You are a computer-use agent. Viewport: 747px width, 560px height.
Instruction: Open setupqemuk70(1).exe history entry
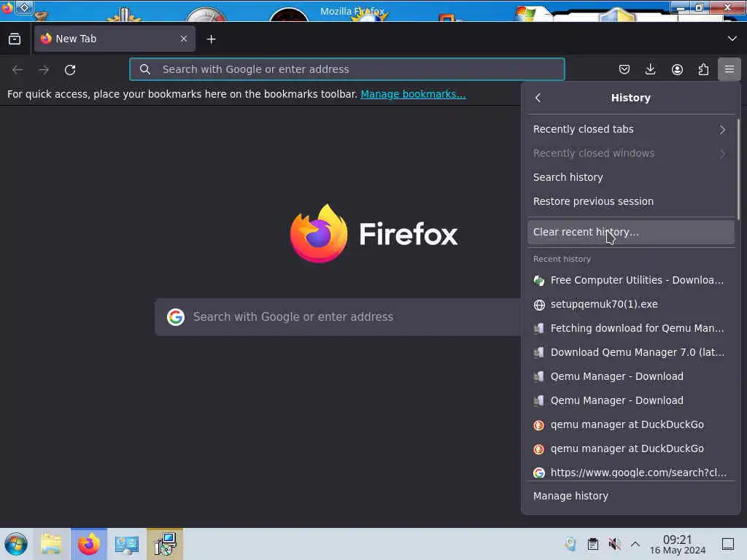[x=631, y=304]
